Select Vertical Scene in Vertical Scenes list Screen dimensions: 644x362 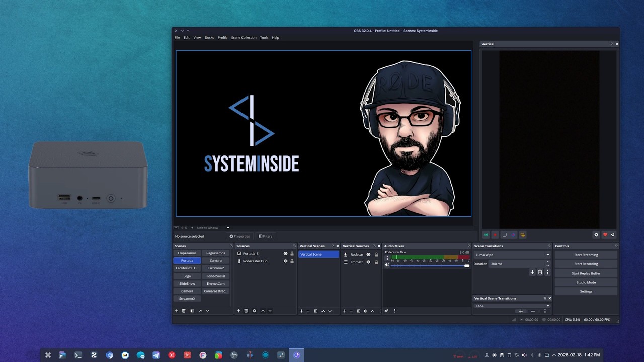click(x=318, y=254)
